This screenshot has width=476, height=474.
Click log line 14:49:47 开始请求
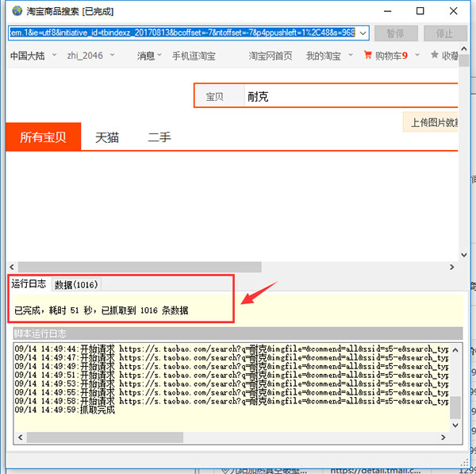[x=232, y=357]
